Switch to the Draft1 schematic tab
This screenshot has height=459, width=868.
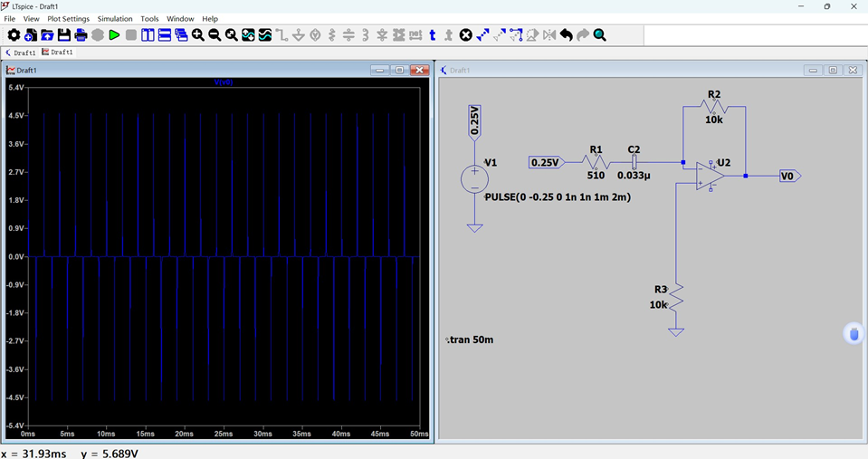21,53
